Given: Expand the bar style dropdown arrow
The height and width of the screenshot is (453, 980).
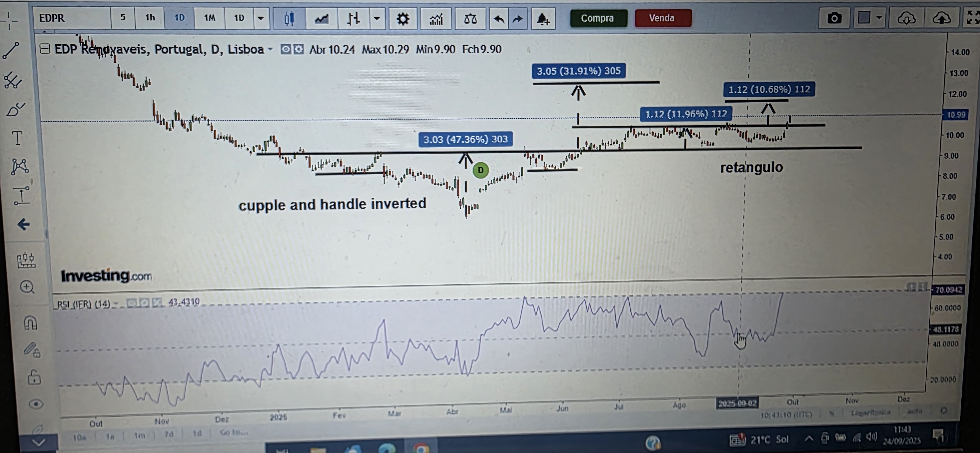Looking at the screenshot, I should pyautogui.click(x=377, y=18).
